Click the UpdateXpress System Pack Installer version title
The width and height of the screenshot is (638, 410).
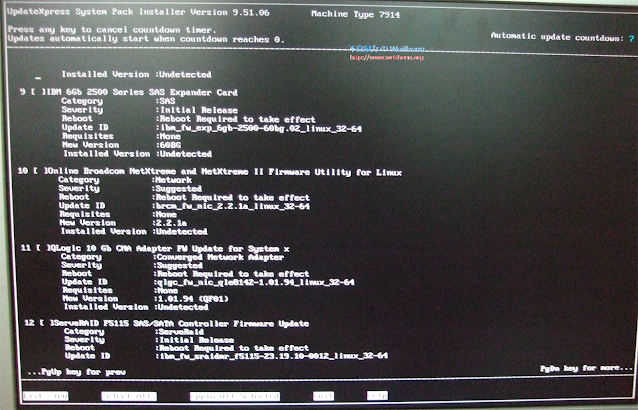click(138, 12)
